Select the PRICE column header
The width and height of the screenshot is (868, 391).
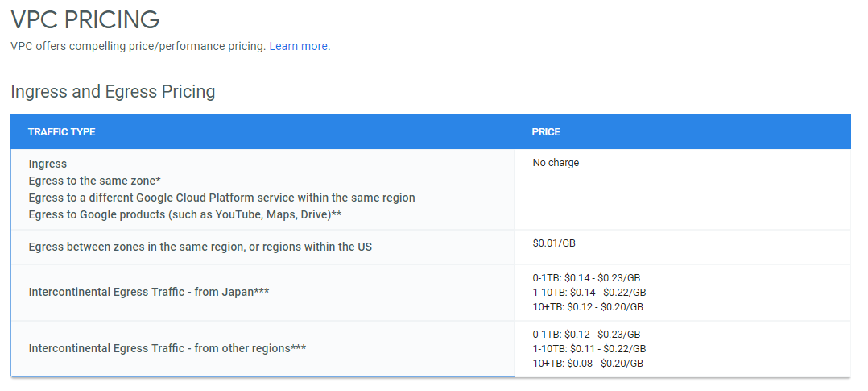coord(546,132)
